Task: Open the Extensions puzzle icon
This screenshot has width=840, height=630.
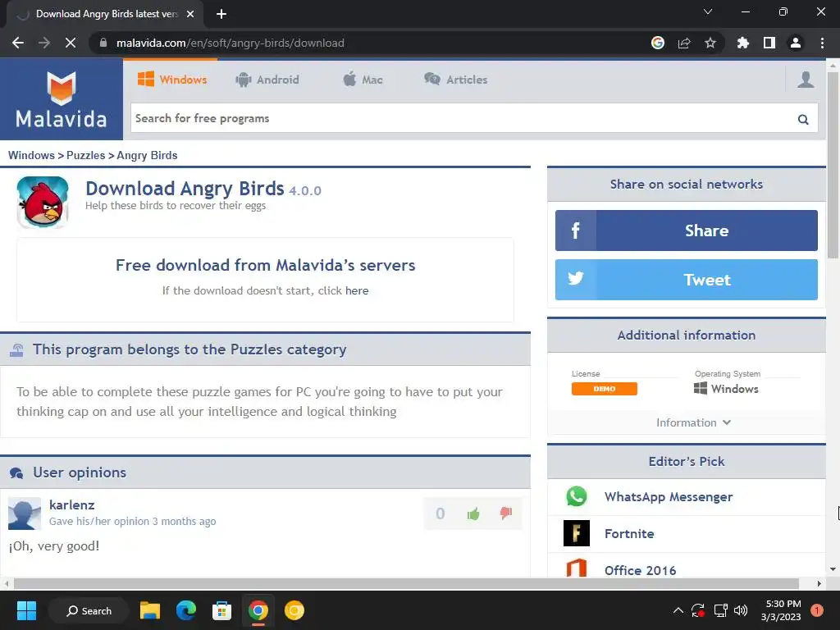Action: click(x=743, y=43)
